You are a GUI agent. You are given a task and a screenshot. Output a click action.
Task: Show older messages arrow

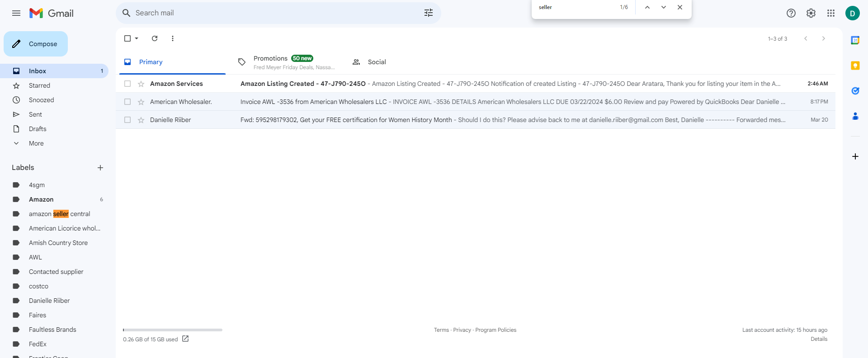(824, 38)
